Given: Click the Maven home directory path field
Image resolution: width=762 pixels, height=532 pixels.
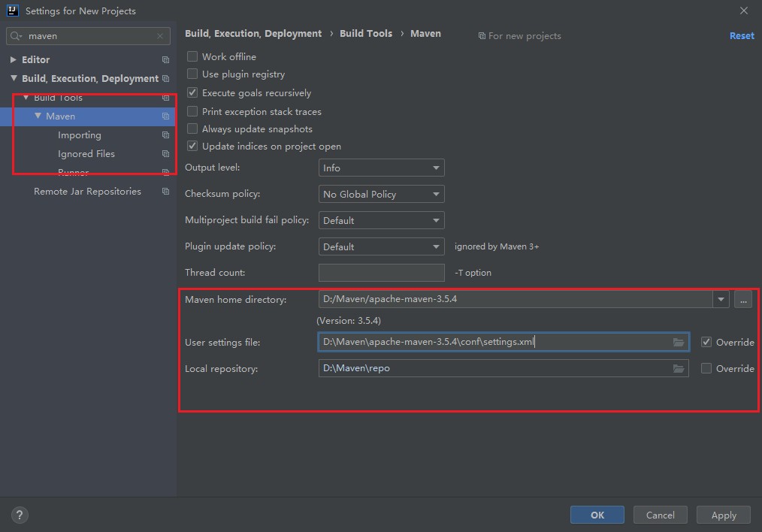Looking at the screenshot, I should (516, 299).
